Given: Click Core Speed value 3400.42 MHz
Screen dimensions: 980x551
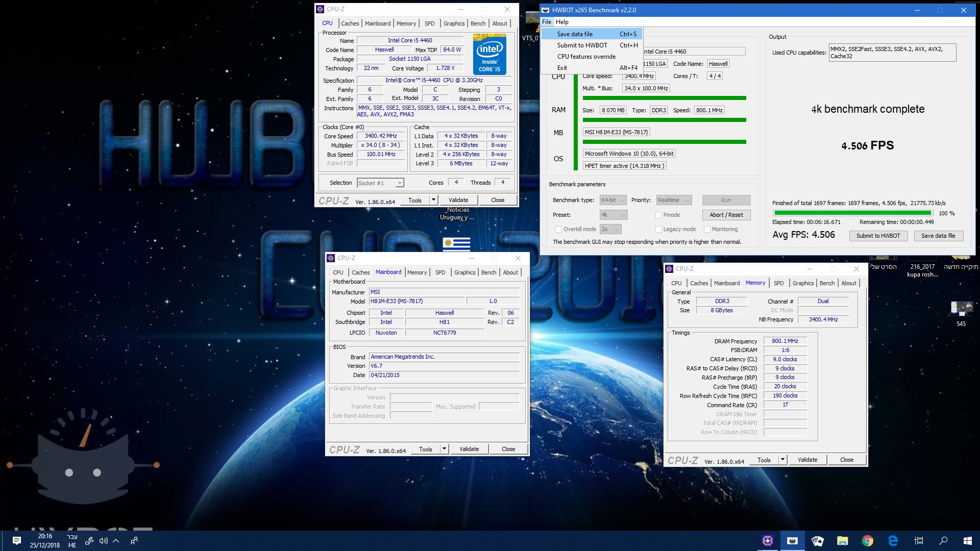Looking at the screenshot, I should 381,136.
